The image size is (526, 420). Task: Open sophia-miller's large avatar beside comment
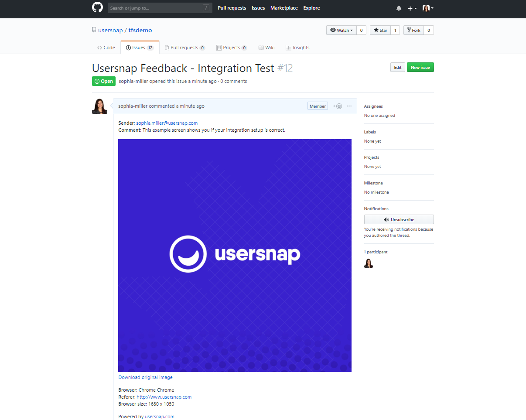click(x=99, y=106)
